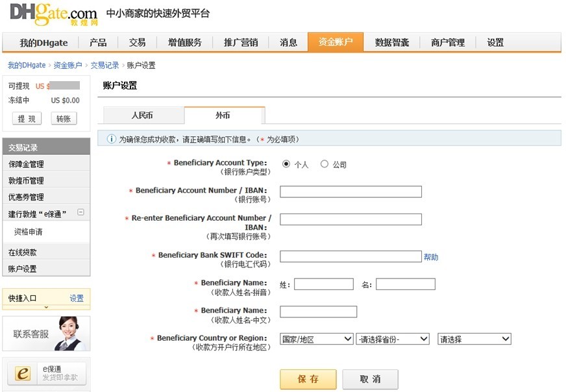
Task: Open the 国家/地区 country dropdown
Action: [316, 339]
